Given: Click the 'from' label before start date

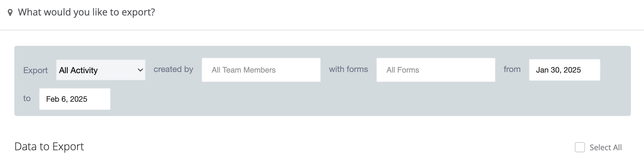Looking at the screenshot, I should pos(512,69).
